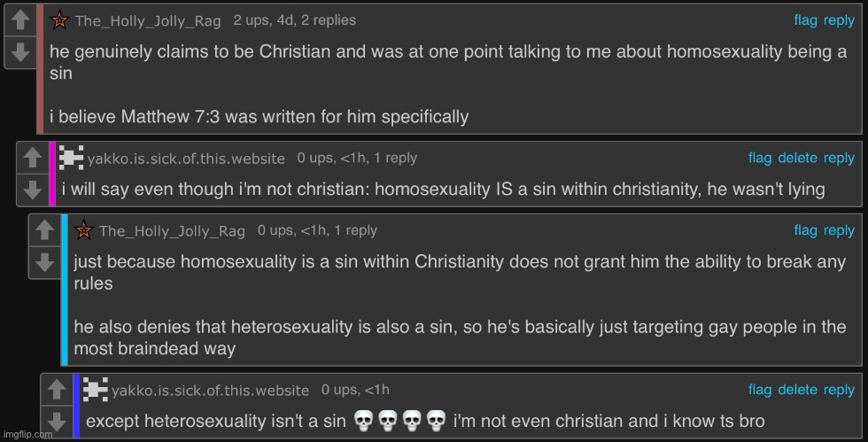
Task: Reply to the "he wasn't lying" comment
Action: coord(839,158)
